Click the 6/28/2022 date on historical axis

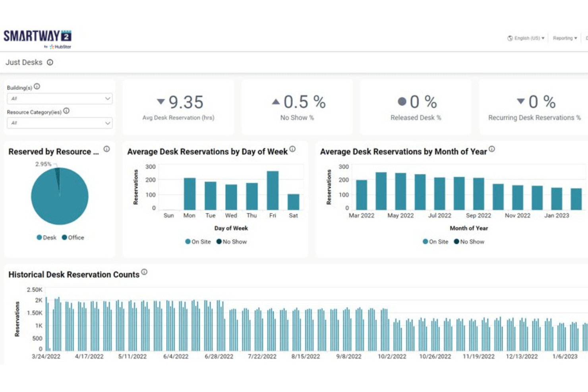219,357
